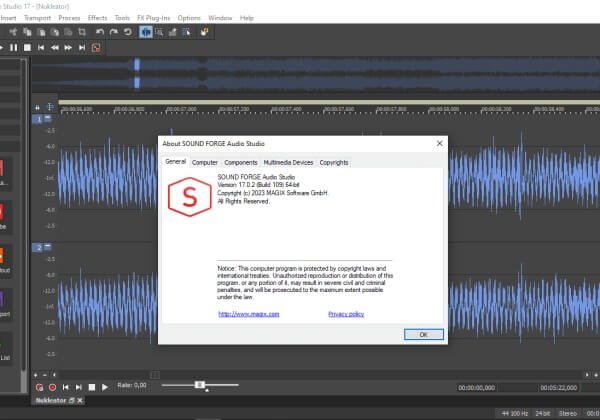600x420 pixels.
Task: Toggle the lock icon beside time ruler
Action: (37, 107)
